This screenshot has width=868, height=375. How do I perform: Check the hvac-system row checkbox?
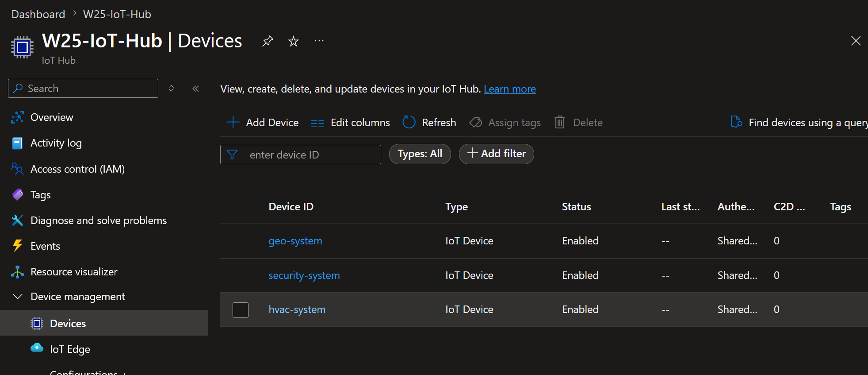(241, 310)
